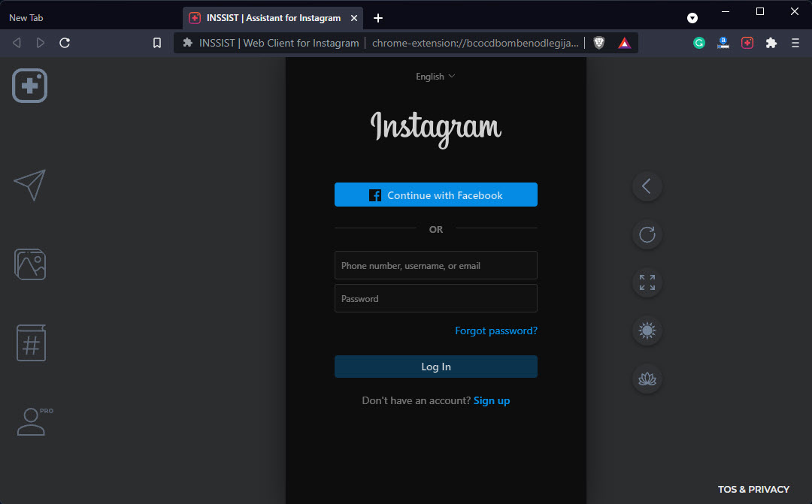Click the lotus zen mode button
The width and height of the screenshot is (812, 504).
pyautogui.click(x=647, y=379)
